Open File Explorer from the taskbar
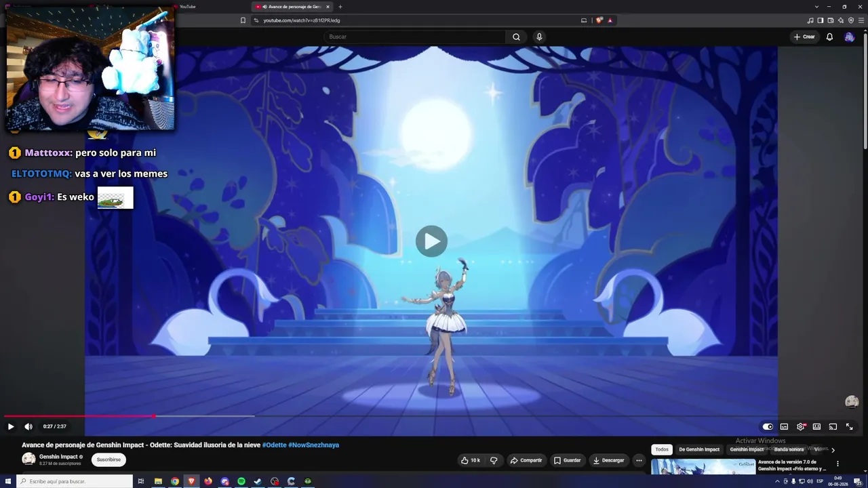The width and height of the screenshot is (868, 488). coord(158,481)
